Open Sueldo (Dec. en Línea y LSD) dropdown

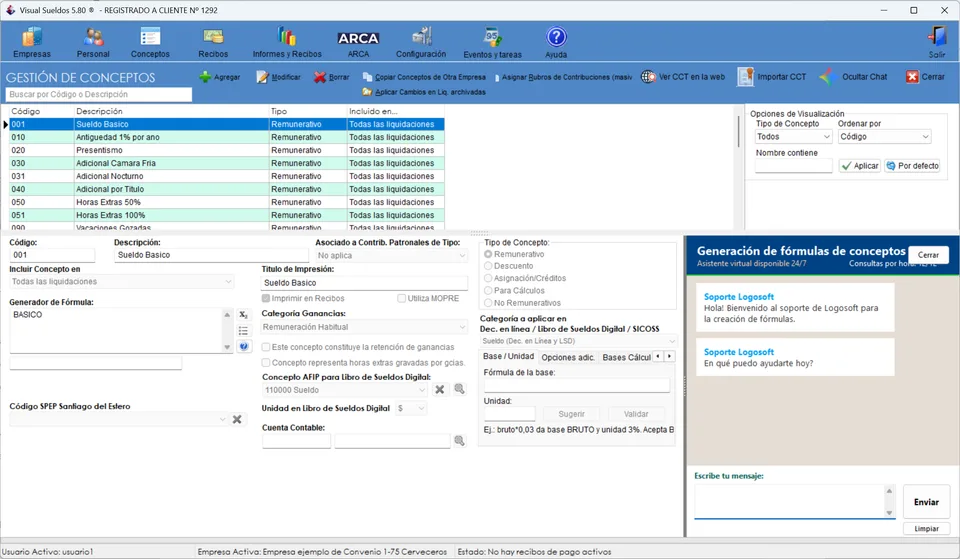[x=578, y=341]
